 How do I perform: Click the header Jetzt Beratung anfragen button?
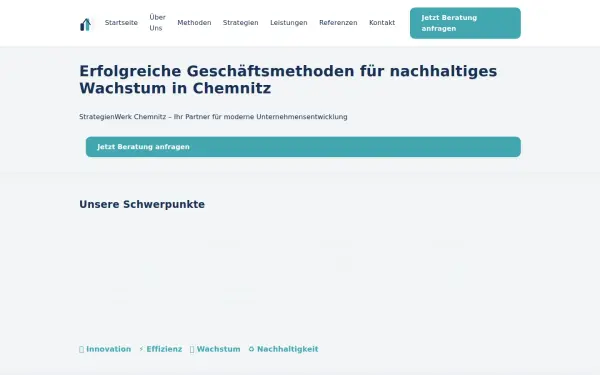point(465,23)
